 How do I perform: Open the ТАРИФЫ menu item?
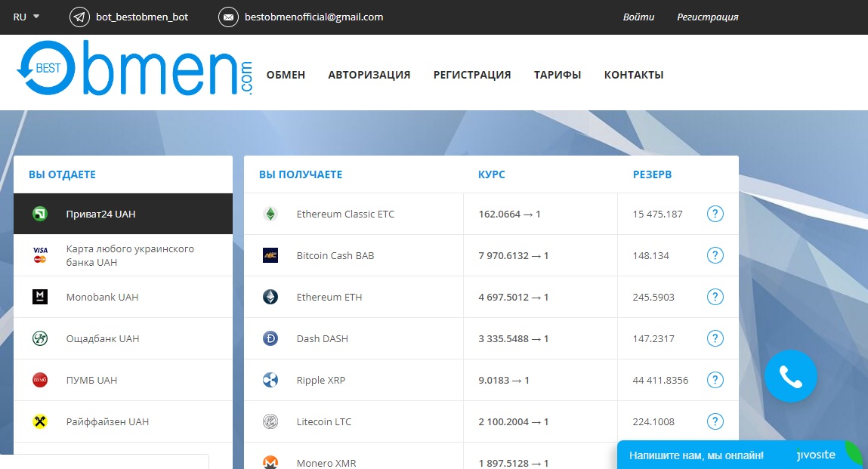click(557, 75)
